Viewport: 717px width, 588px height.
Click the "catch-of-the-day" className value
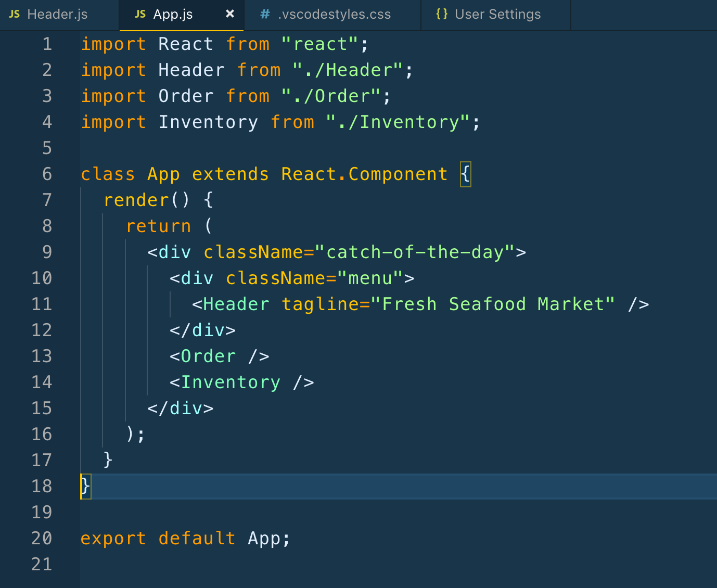pyautogui.click(x=416, y=252)
